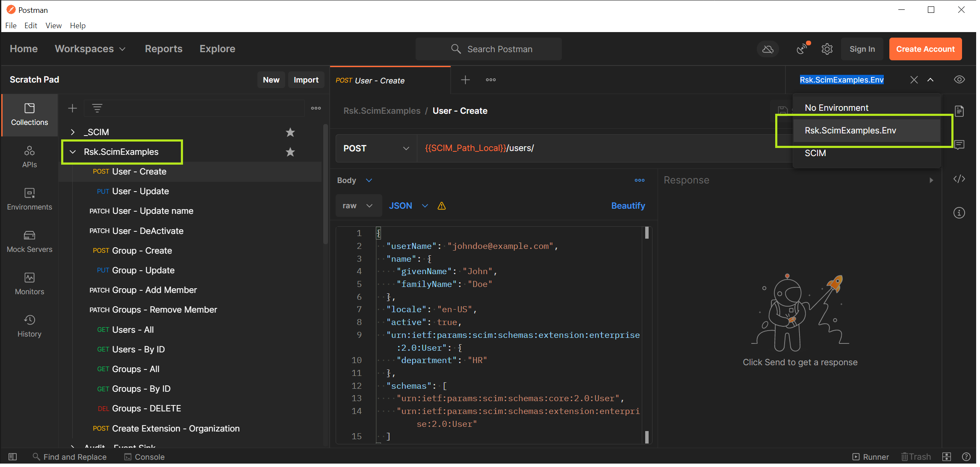Open the History sidebar panel
Viewport: 980px width, 467px height.
pos(30,326)
